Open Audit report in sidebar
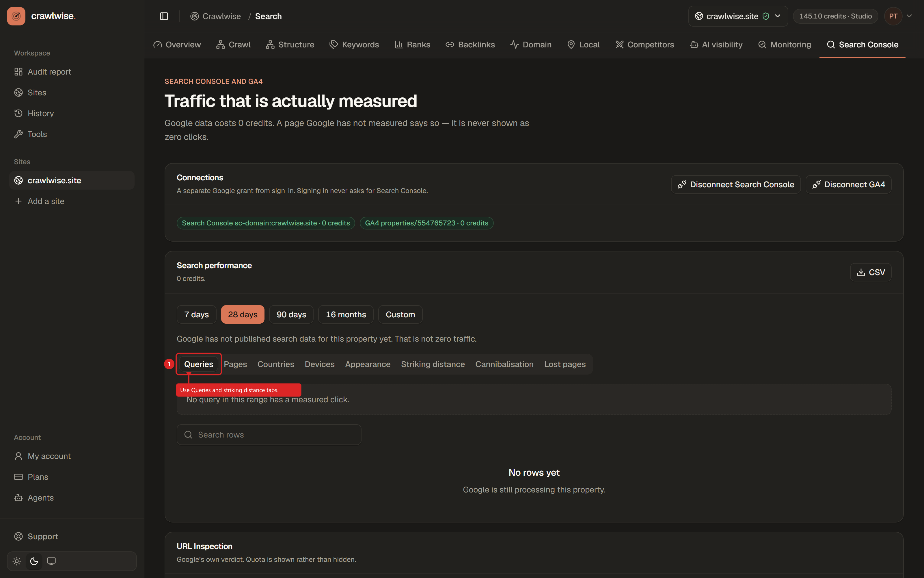Image resolution: width=924 pixels, height=578 pixels. coord(72,72)
